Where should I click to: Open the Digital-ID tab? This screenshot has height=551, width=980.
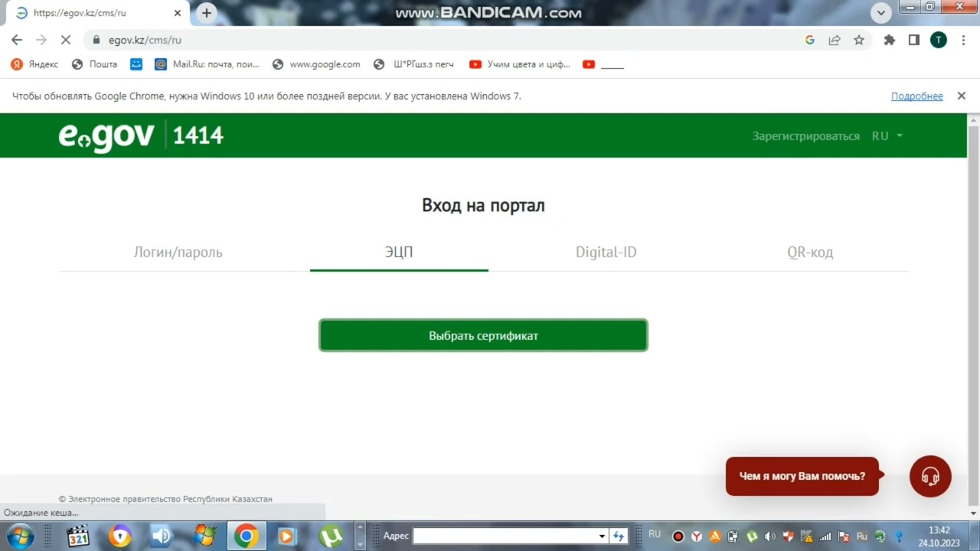point(606,252)
